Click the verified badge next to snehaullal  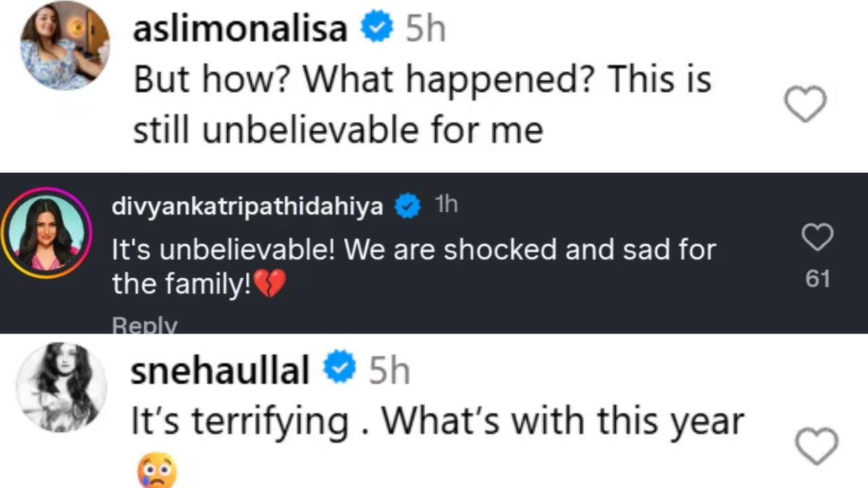coord(339,369)
